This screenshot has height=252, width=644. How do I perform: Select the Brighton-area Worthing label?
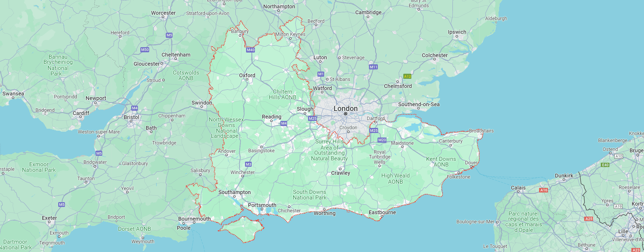[x=325, y=213]
